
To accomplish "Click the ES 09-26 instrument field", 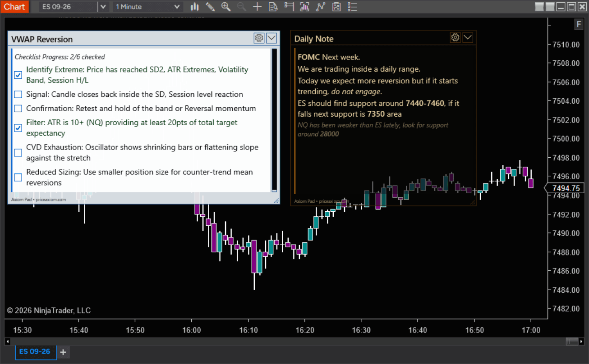I will point(68,7).
